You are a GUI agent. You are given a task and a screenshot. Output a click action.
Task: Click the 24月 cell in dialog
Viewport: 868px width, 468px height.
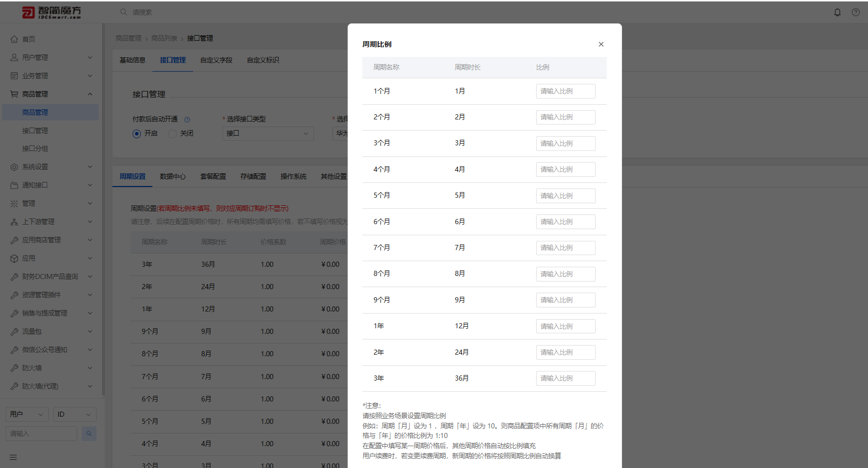tap(462, 352)
